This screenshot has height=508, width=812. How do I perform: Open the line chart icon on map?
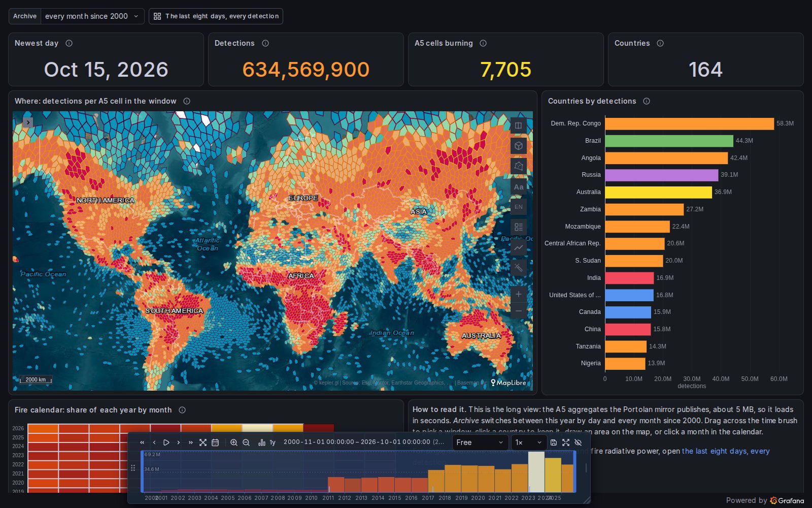click(x=518, y=247)
